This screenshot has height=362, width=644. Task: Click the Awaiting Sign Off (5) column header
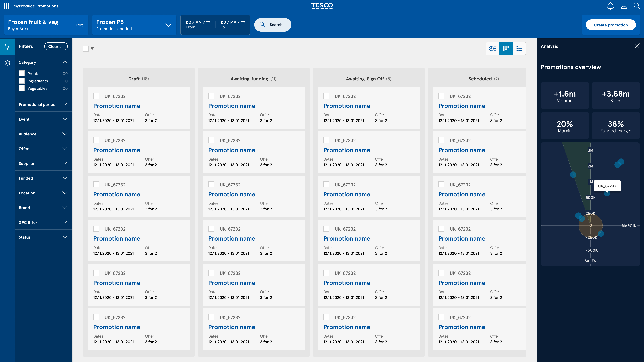(368, 79)
